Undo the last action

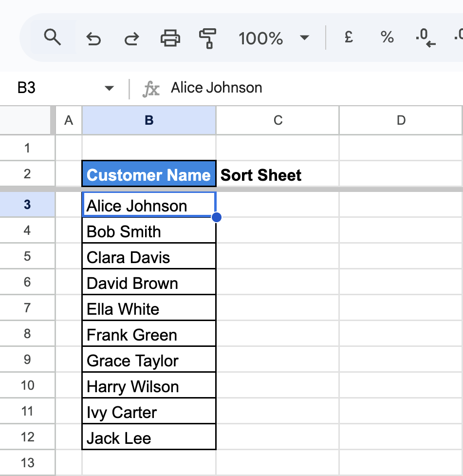click(93, 38)
